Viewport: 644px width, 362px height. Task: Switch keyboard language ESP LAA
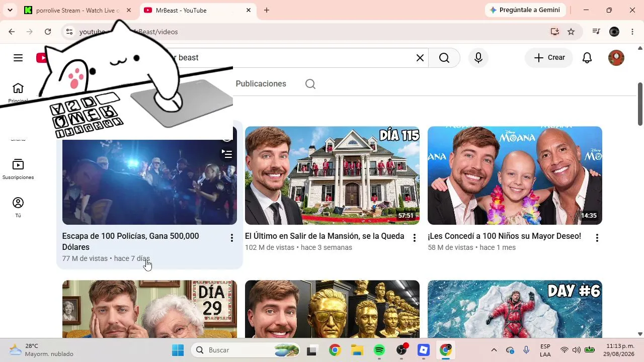(545, 350)
